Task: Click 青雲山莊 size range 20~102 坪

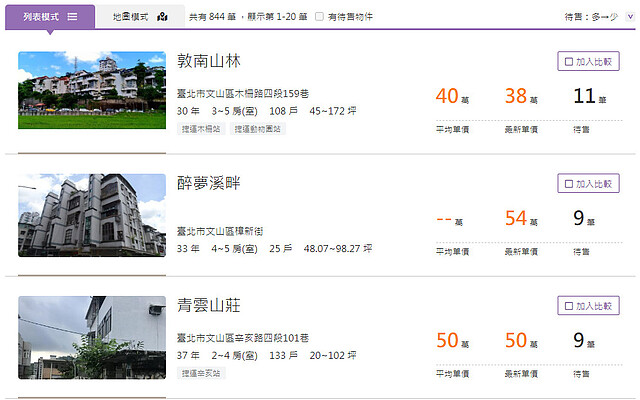Action: click(x=333, y=356)
